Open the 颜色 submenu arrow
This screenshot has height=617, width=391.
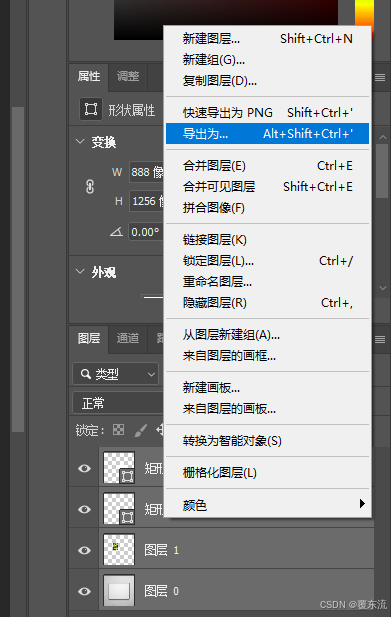[x=362, y=504]
